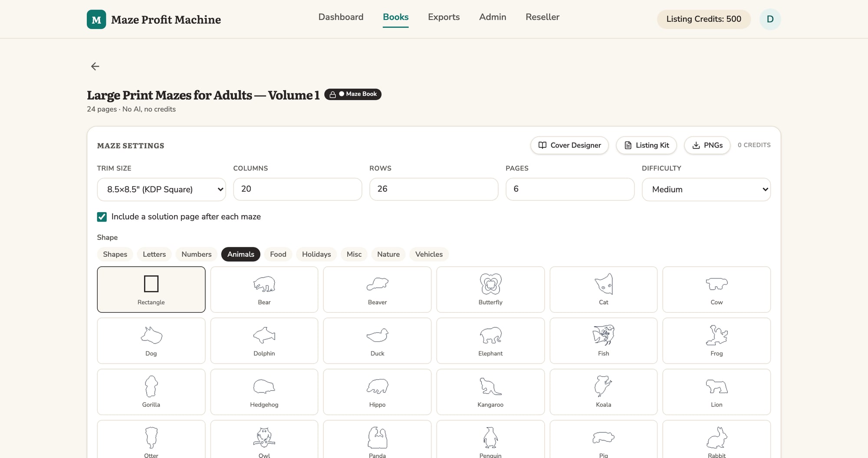This screenshot has height=458, width=868.
Task: Select the Duck shape tile
Action: click(377, 340)
